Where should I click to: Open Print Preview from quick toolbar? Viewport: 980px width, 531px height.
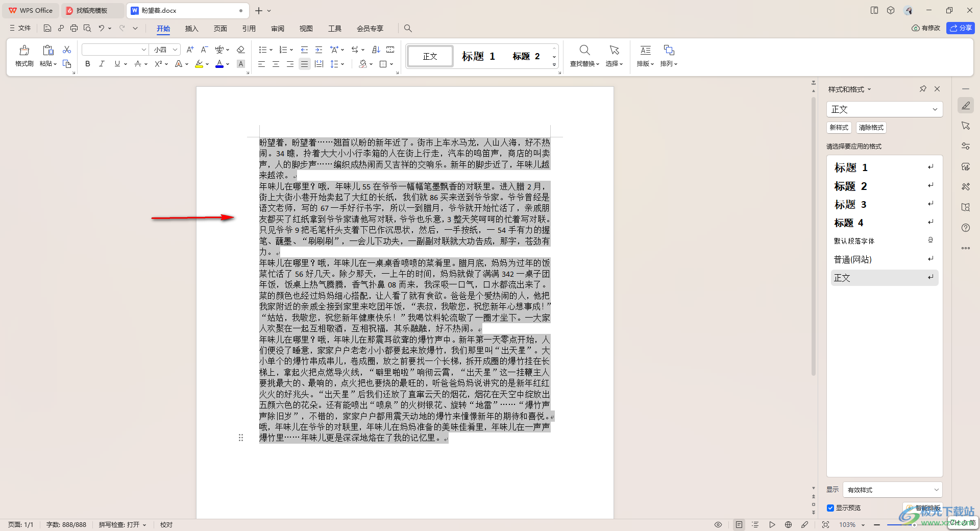(x=87, y=28)
